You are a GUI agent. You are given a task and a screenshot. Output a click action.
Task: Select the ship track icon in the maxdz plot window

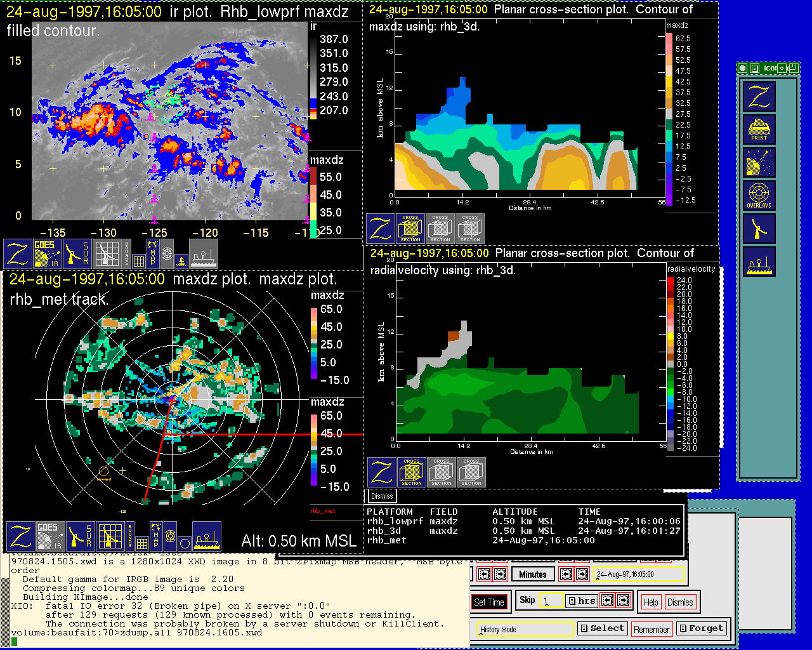click(x=207, y=536)
